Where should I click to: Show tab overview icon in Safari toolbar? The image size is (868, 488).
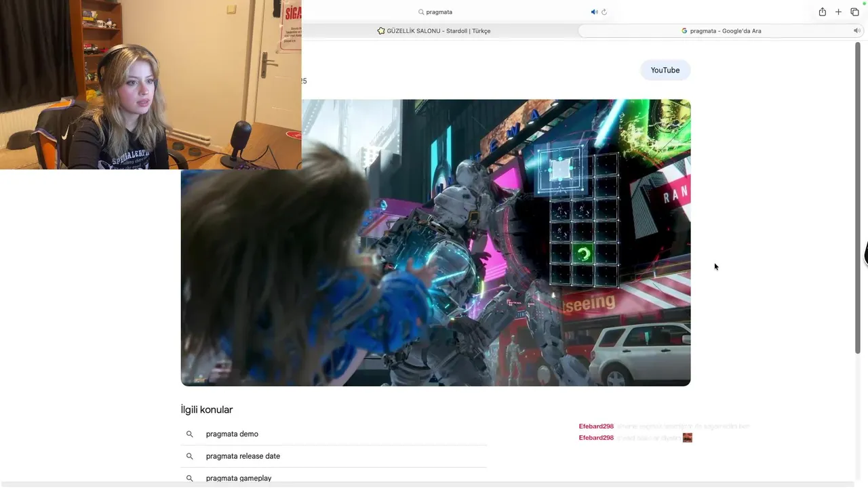854,12
